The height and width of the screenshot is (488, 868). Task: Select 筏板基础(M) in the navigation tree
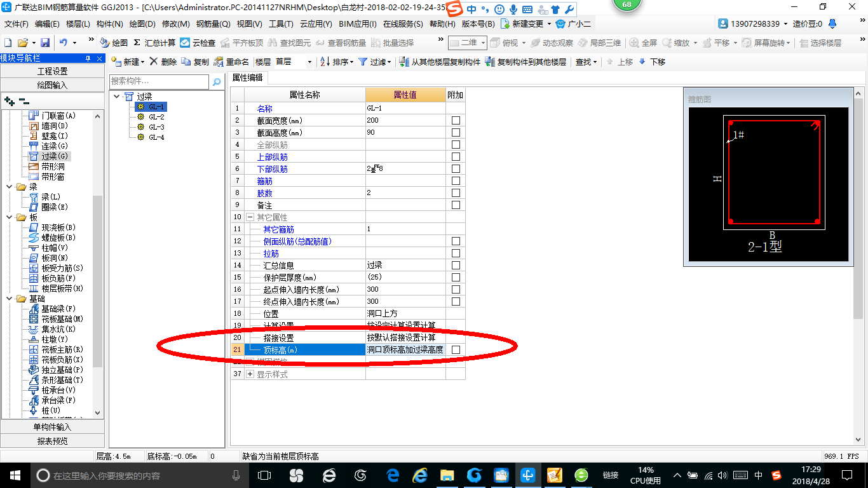click(55, 319)
